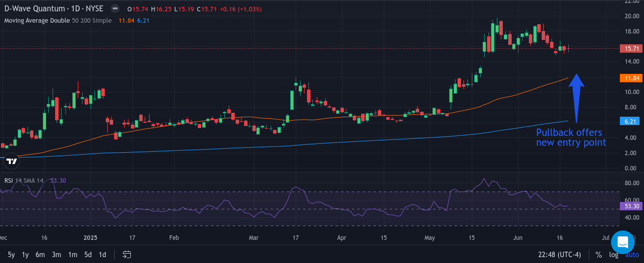
Task: Click the May label on time axis
Action: click(x=429, y=237)
